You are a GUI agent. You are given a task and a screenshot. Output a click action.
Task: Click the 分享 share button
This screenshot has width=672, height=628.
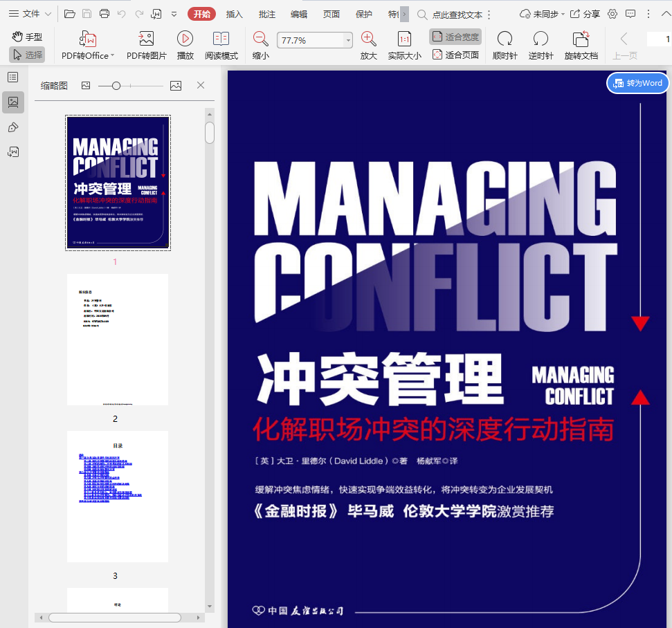[x=585, y=14]
